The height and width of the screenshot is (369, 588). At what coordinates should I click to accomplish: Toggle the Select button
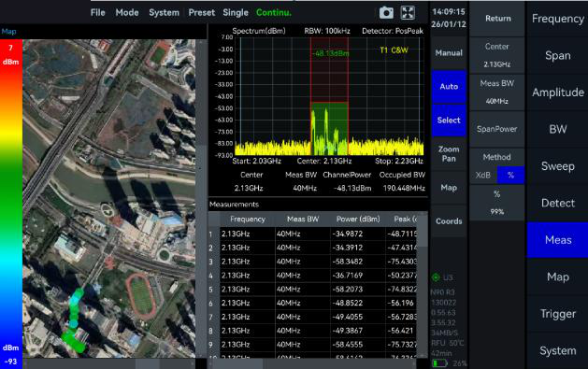point(449,121)
